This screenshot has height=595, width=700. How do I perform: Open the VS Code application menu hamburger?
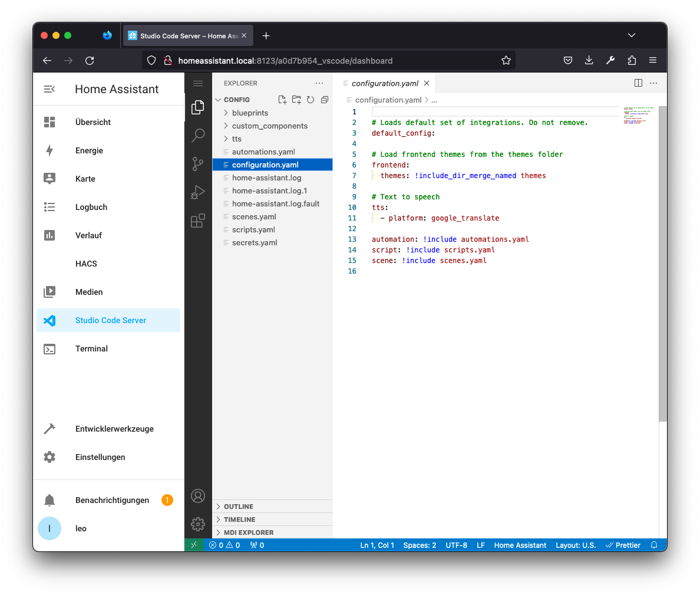click(x=198, y=84)
